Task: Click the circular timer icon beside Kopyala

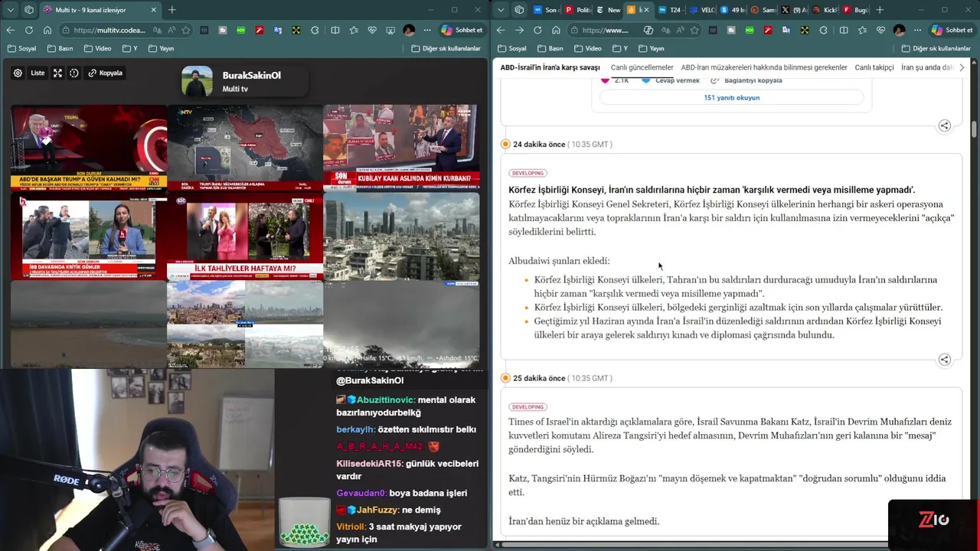Action: point(74,73)
